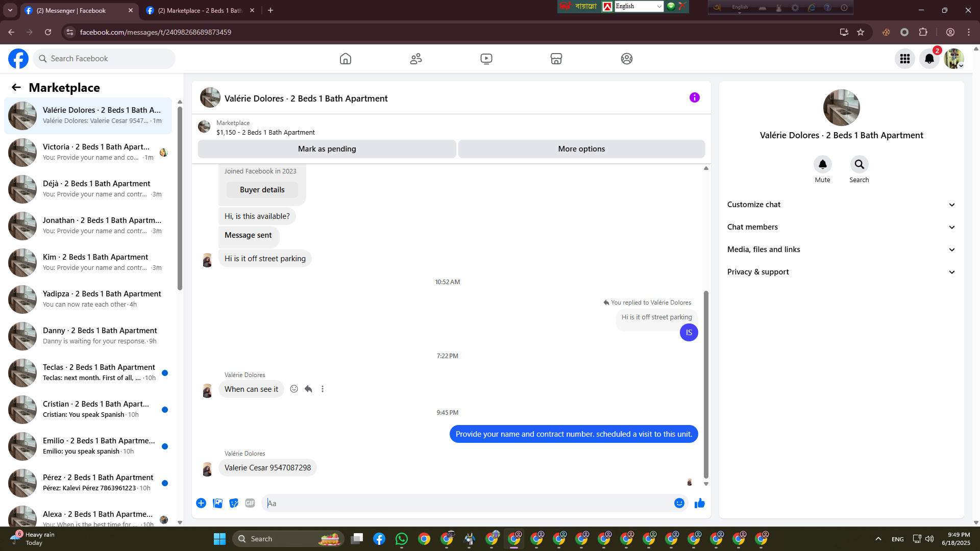The width and height of the screenshot is (980, 551).
Task: Reply to 'When can see it' message
Action: coord(308,389)
